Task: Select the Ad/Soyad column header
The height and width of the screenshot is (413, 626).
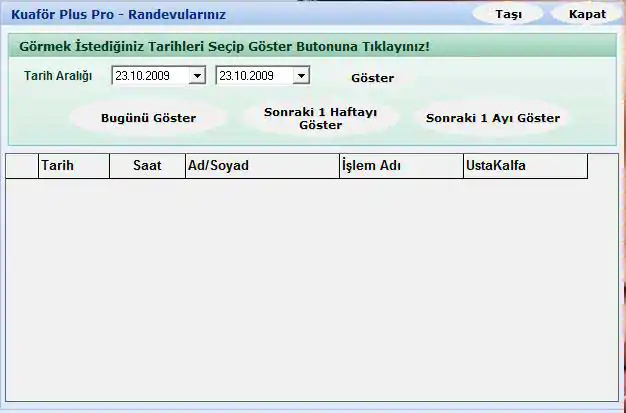Action: point(262,167)
